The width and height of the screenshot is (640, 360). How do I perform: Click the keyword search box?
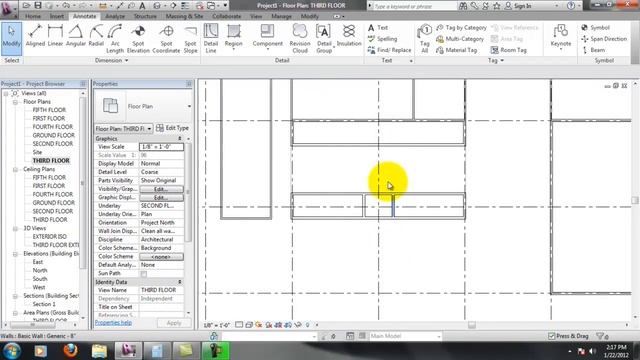tap(414, 6)
